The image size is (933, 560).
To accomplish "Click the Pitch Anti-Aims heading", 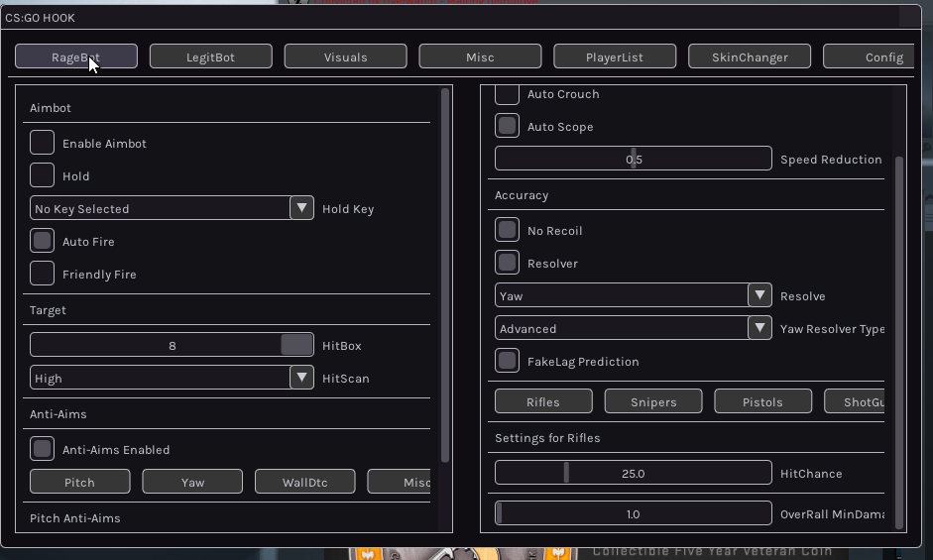I will coord(75,518).
